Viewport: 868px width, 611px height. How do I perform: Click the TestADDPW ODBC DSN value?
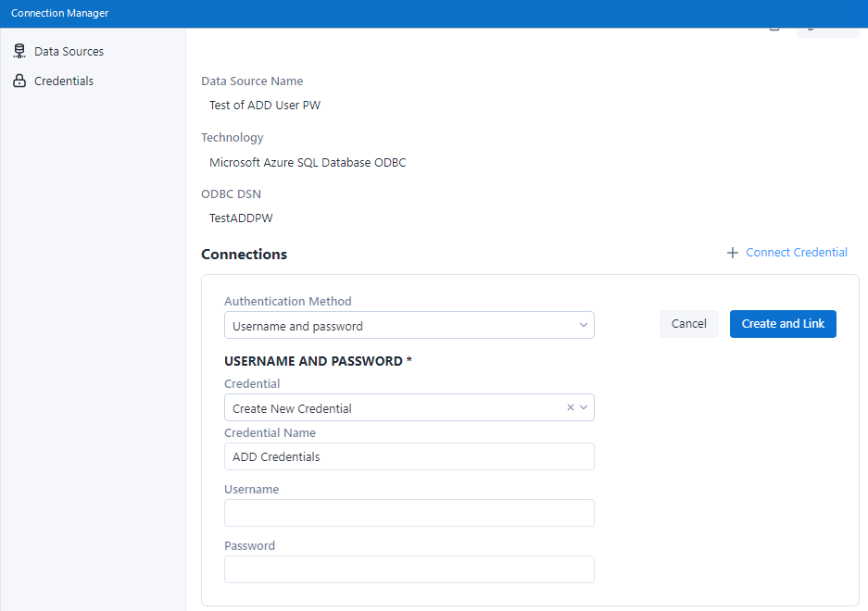241,218
